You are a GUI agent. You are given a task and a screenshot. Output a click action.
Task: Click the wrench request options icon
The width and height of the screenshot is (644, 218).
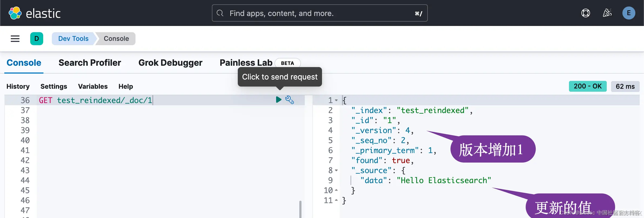pyautogui.click(x=290, y=100)
